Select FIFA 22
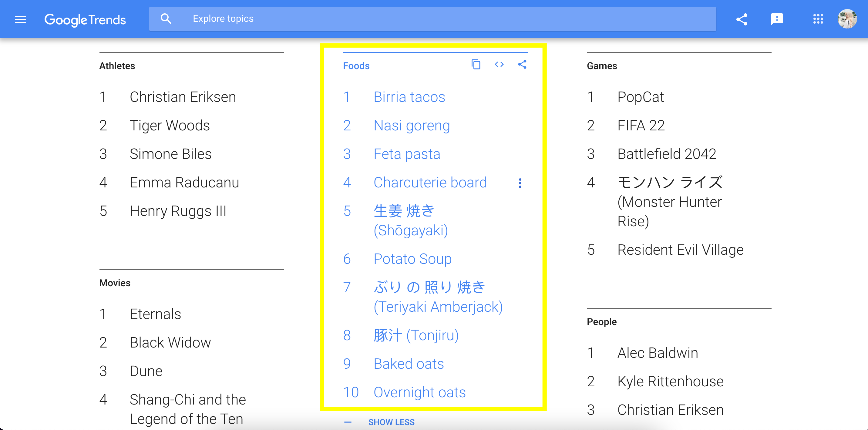Viewport: 868px width, 430px height. (641, 126)
